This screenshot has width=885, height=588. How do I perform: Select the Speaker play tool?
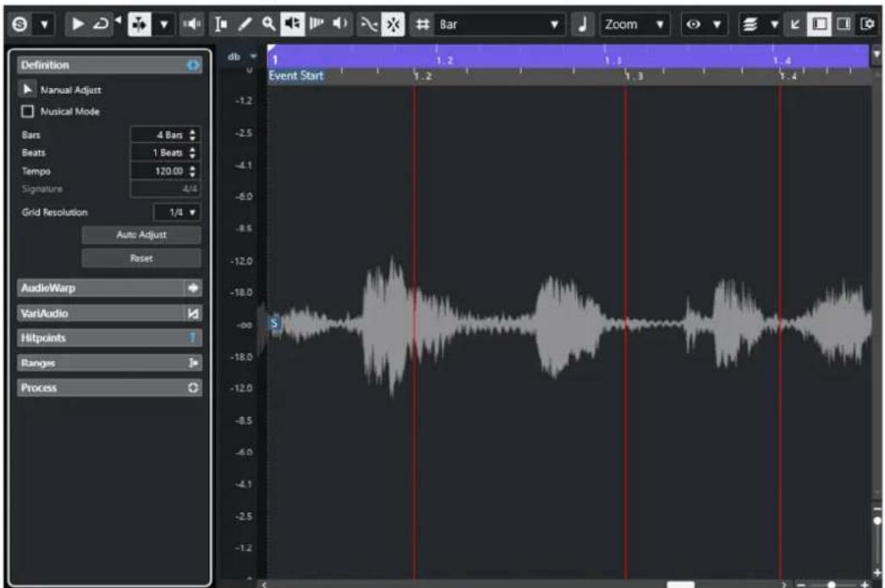click(340, 25)
